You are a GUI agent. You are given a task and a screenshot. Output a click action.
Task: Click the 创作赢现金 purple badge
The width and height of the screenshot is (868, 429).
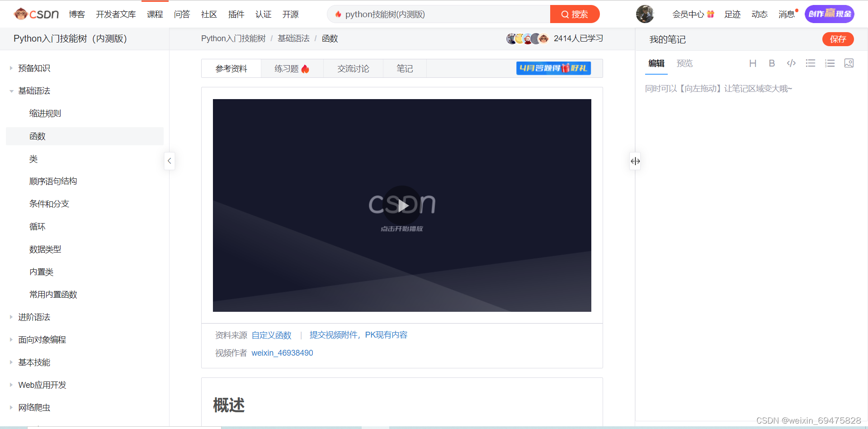point(830,14)
